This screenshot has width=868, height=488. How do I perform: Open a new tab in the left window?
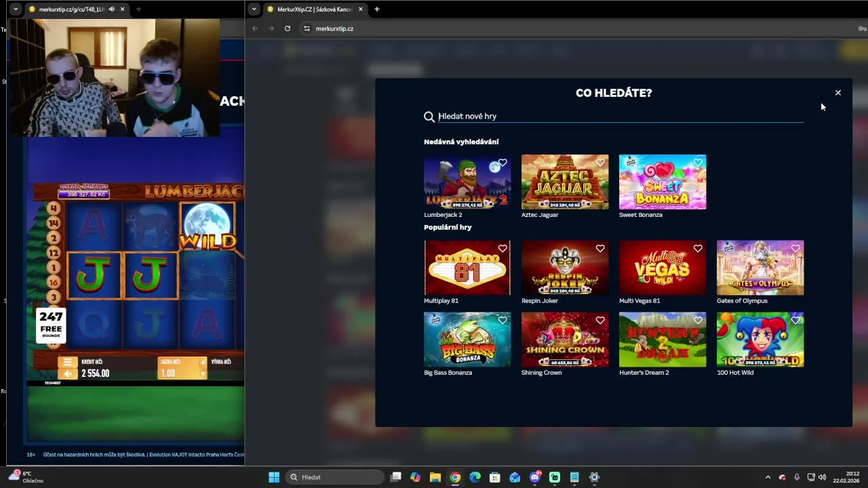138,9
